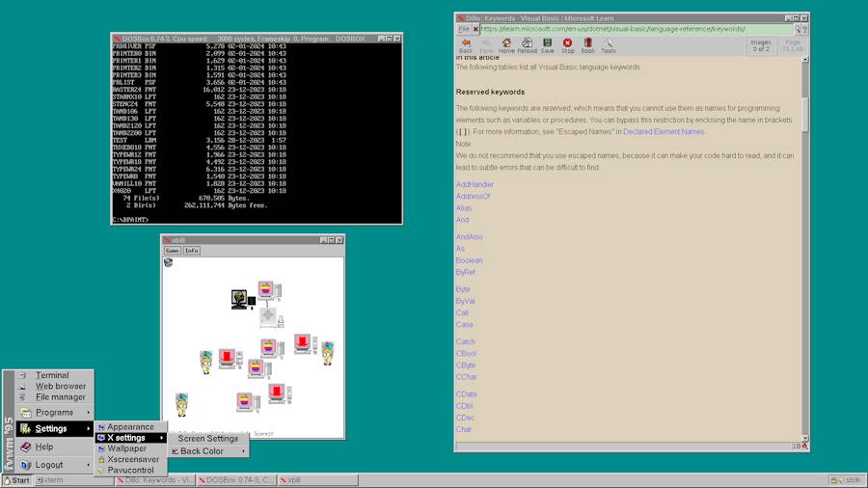Clear the URL with the red X icon
Screen dimensions: 868x488
[475, 29]
